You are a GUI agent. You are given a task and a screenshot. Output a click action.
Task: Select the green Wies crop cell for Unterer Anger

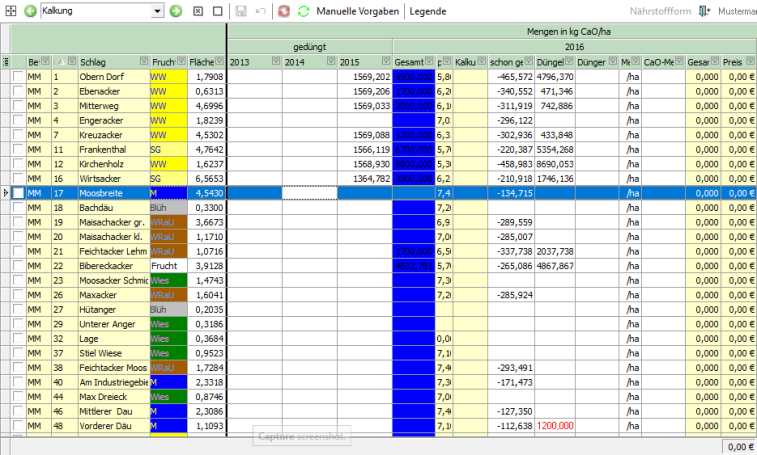pos(168,324)
